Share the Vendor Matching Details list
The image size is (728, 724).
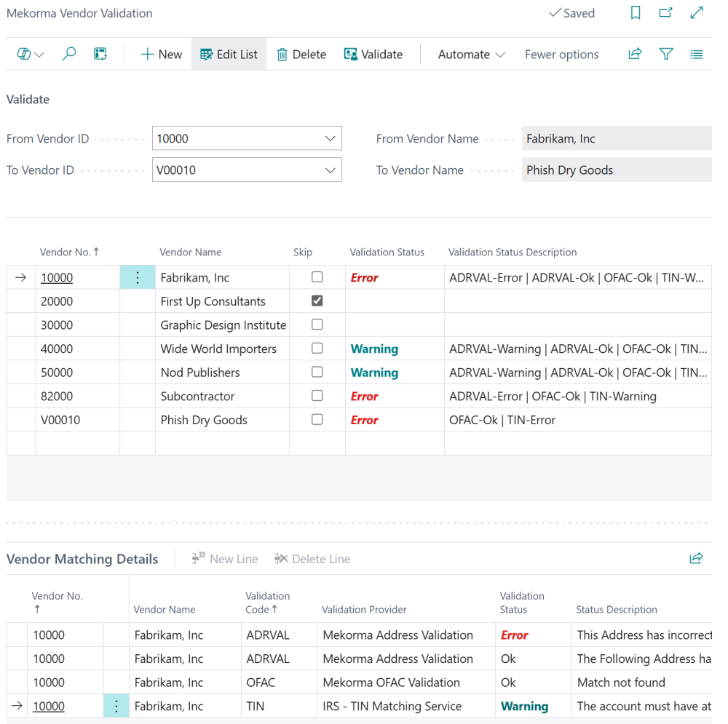[x=696, y=558]
